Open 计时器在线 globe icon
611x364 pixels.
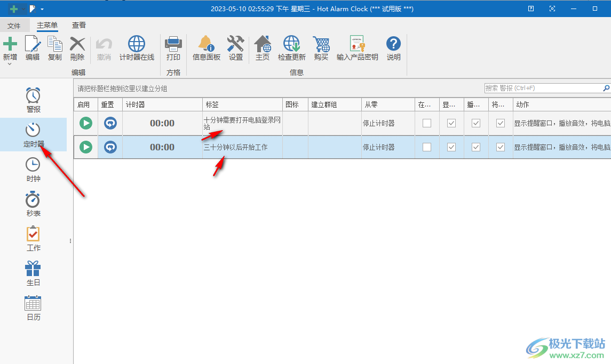[x=137, y=44]
